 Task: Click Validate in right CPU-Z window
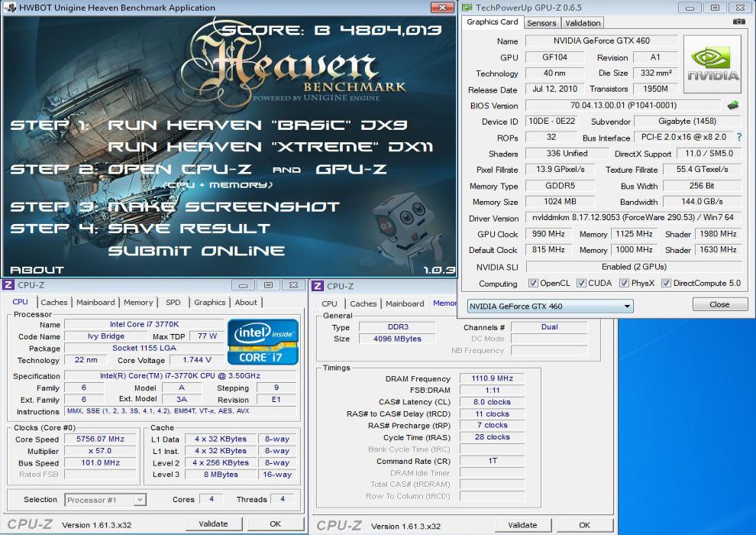click(522, 525)
